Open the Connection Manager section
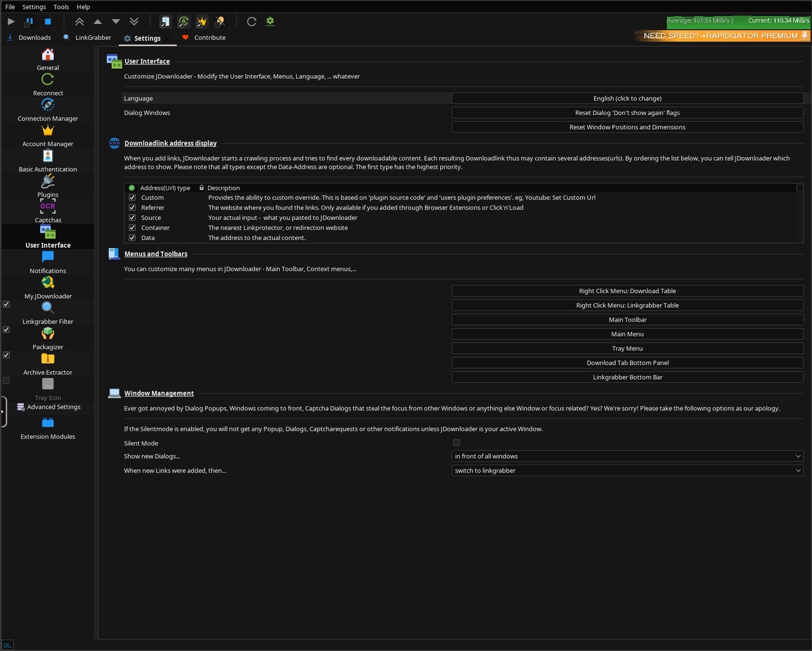 48,110
